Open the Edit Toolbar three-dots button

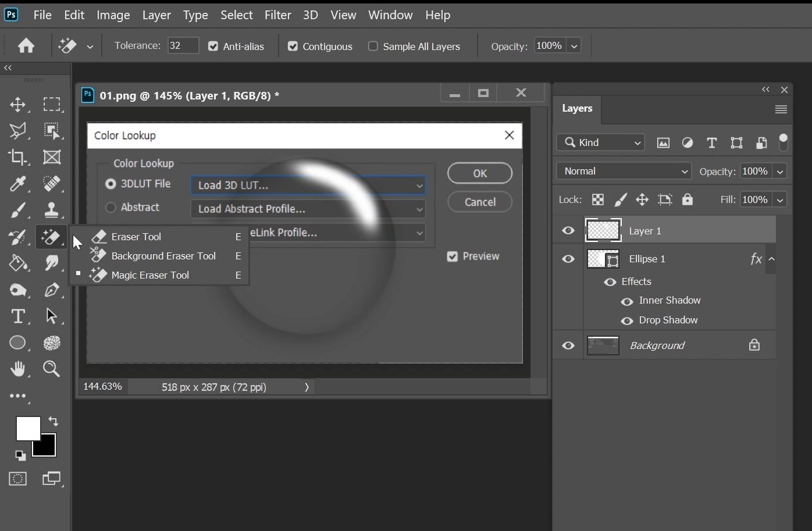pos(17,396)
